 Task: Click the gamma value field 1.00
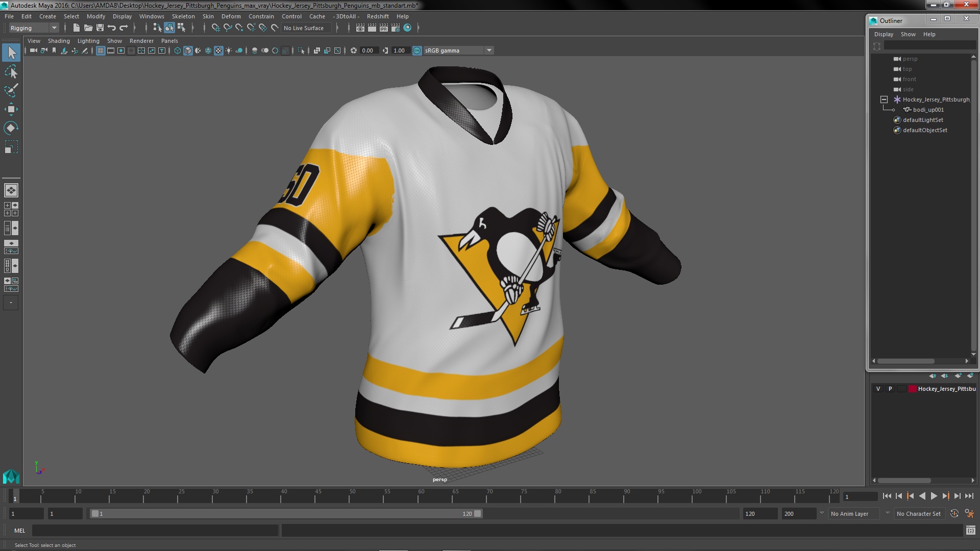[400, 51]
